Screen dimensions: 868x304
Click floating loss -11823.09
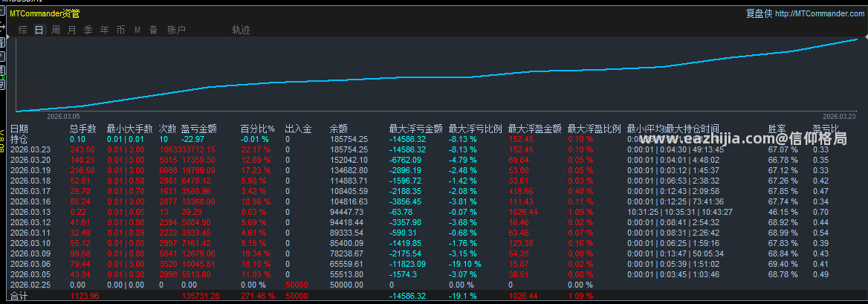coord(408,264)
